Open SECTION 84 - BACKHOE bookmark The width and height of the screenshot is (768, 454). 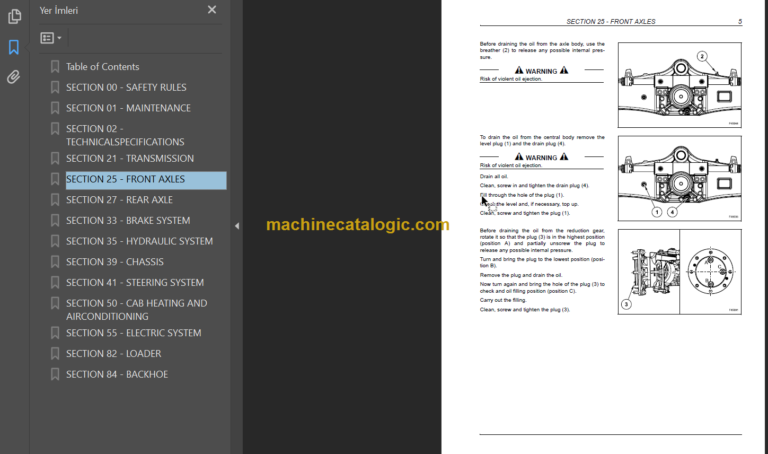click(x=117, y=374)
